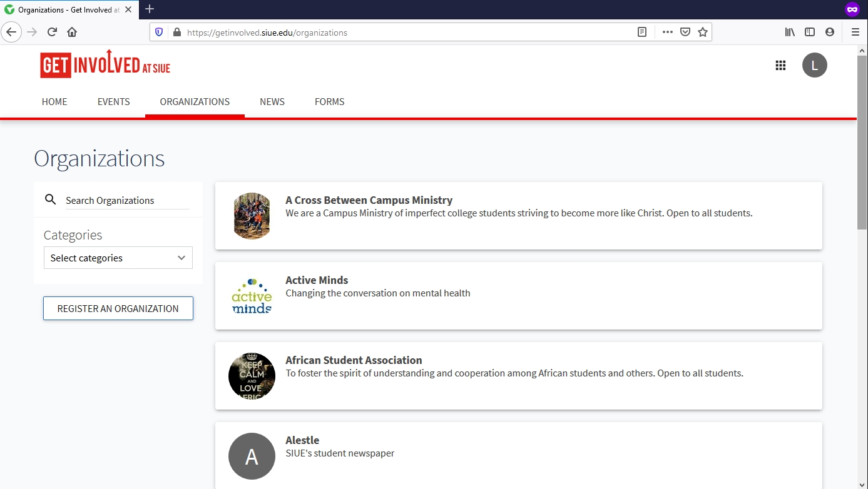Open the apps grid icon
Screen dimensions: 868x489
(780, 66)
